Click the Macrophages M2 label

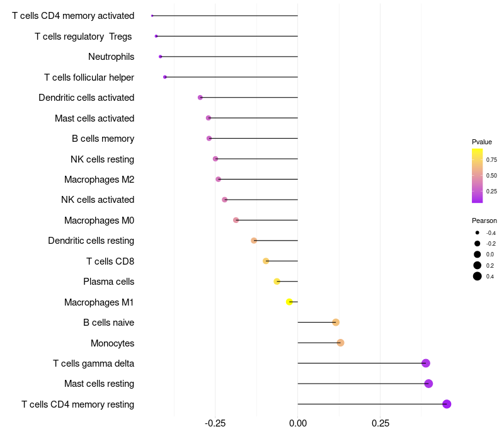click(100, 180)
